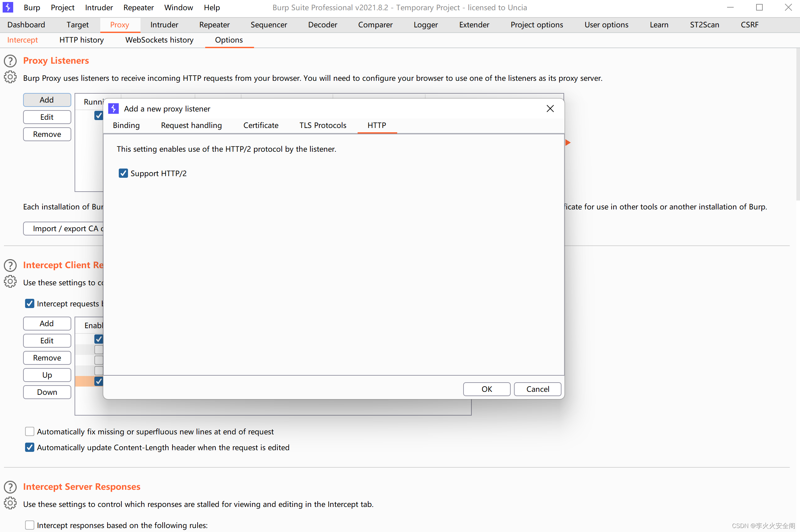
Task: Click Edit under Intercept Client Requests
Action: 47,341
